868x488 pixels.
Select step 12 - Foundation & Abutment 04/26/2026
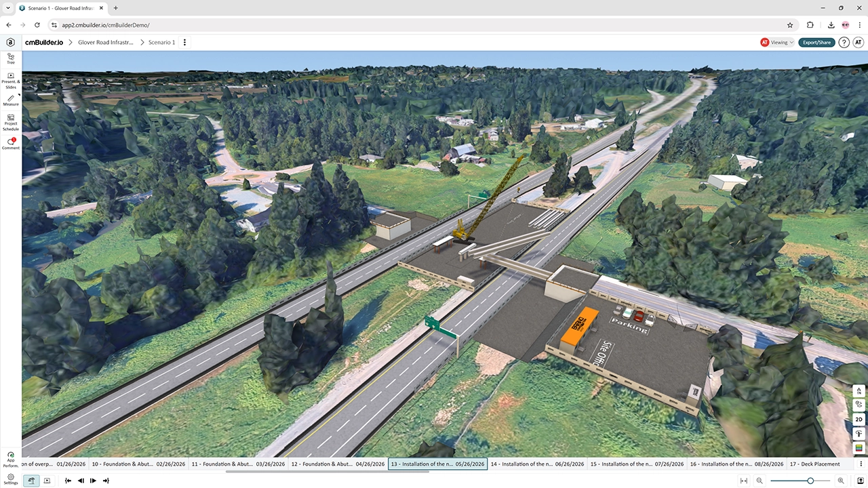click(338, 464)
